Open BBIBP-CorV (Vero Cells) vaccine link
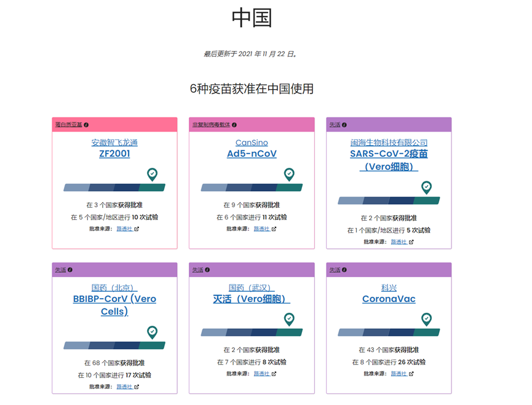Screen dimensions: 532x405 tap(114, 305)
